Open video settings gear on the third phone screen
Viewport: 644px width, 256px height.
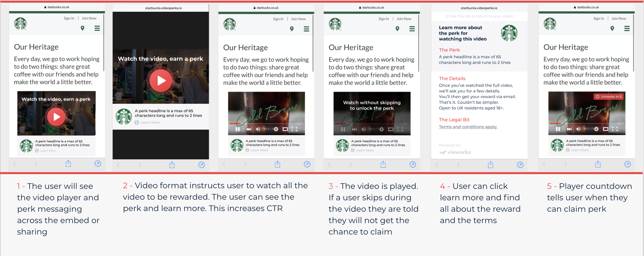[x=276, y=129]
